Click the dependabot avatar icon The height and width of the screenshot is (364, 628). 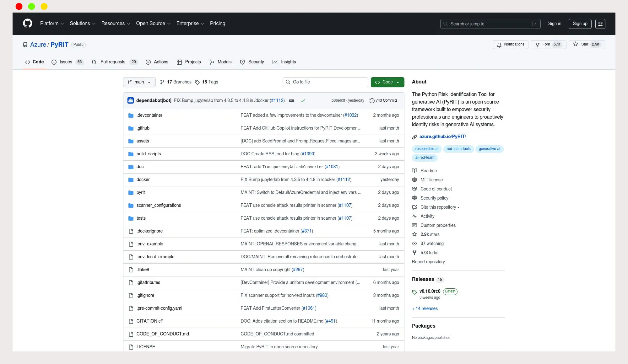click(131, 101)
